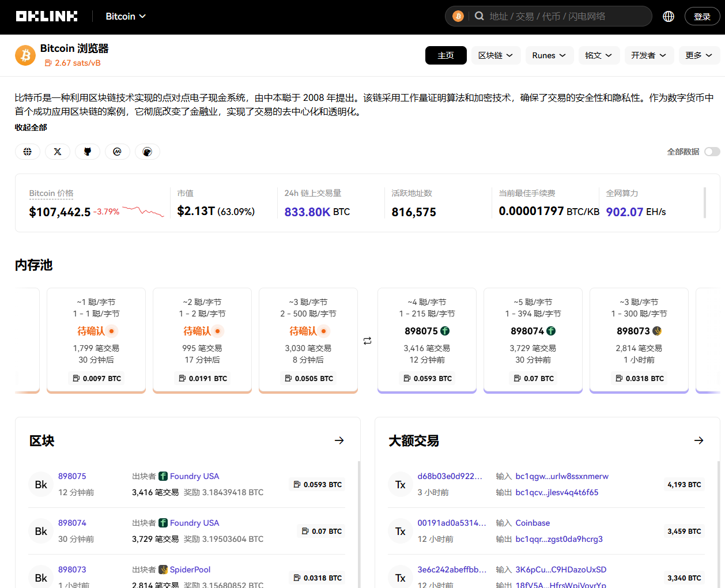Open the project website via globe icon
The width and height of the screenshot is (725, 588).
28,151
